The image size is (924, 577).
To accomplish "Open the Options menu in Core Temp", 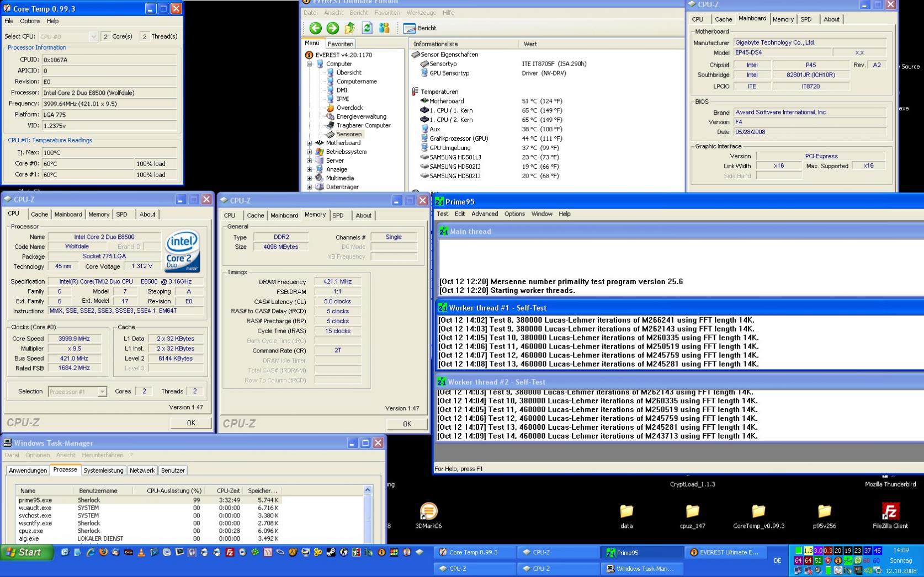I will click(30, 21).
